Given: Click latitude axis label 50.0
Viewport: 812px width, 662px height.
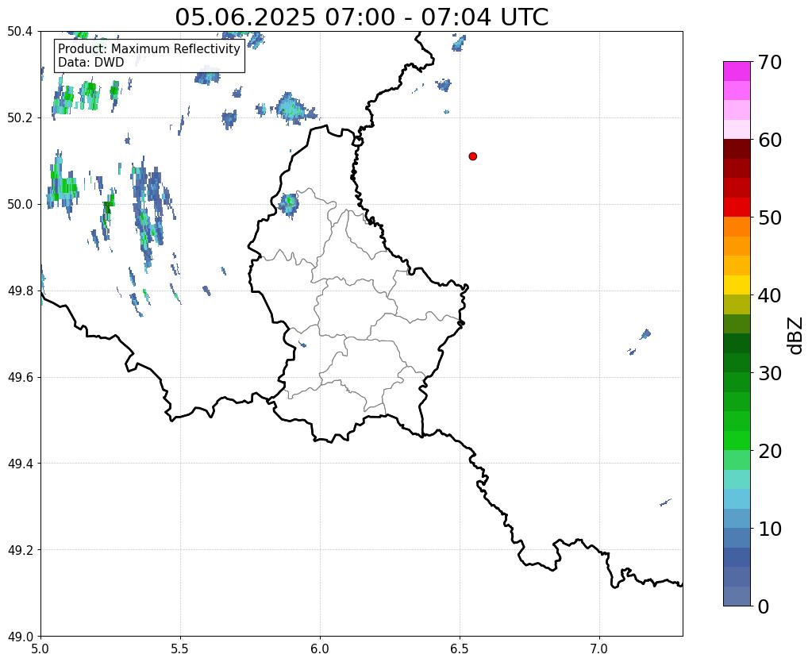Looking at the screenshot, I should coord(20,205).
